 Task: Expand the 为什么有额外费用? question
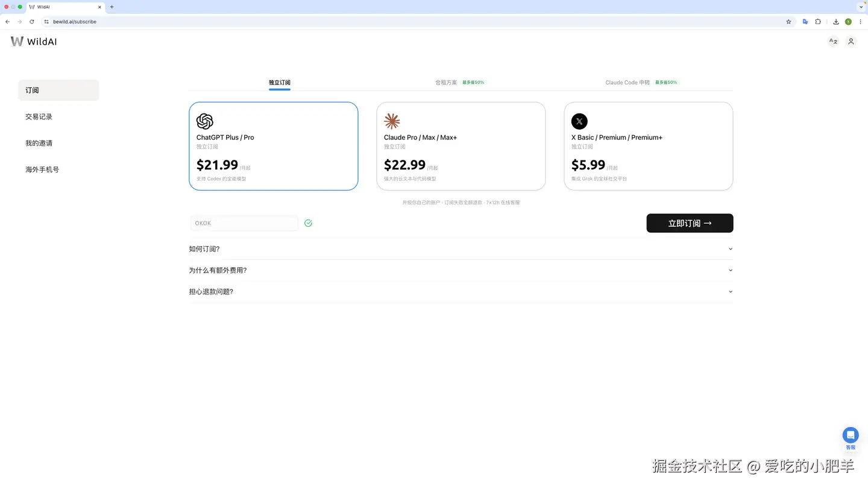click(461, 270)
